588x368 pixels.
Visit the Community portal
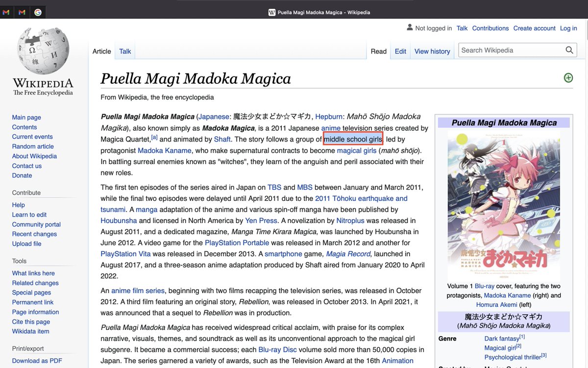click(x=36, y=224)
